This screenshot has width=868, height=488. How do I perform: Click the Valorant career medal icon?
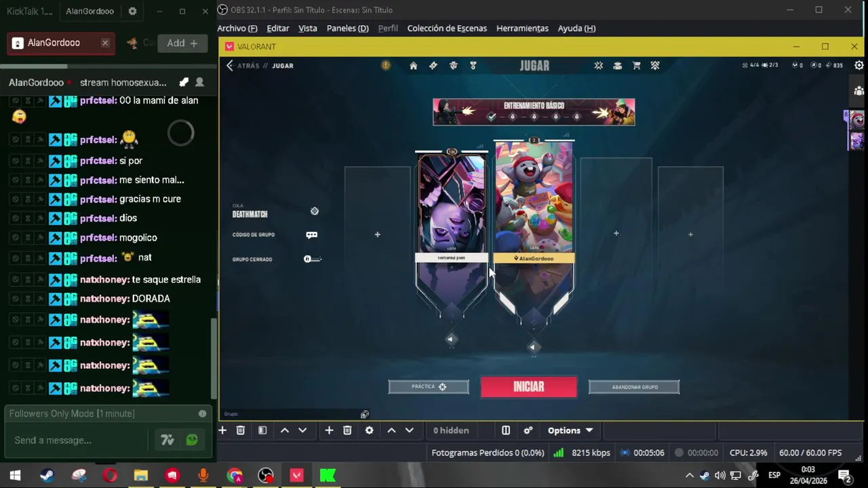[473, 66]
